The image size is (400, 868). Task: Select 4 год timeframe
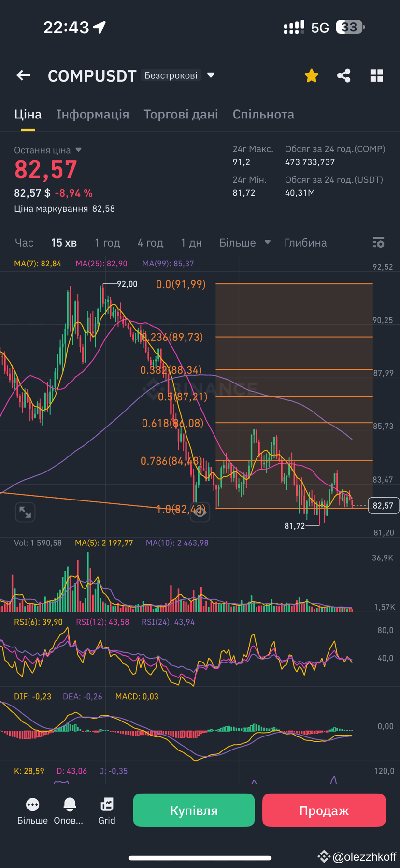tap(150, 243)
